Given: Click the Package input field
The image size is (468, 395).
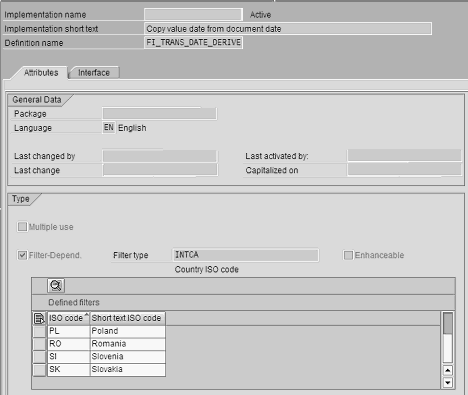Looking at the screenshot, I should 160,114.
